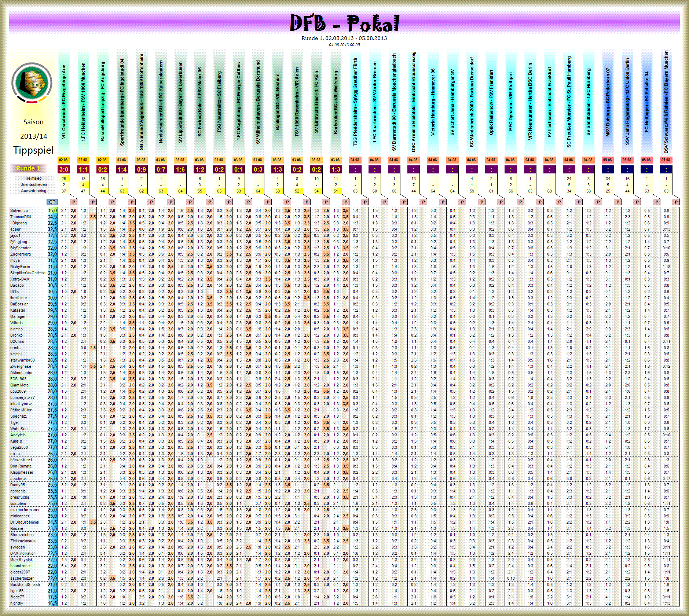This screenshot has height=616, width=689.
Task: Click the P marker under BSV Schwarz-Weiß Rehden match
Action: click(x=676, y=202)
